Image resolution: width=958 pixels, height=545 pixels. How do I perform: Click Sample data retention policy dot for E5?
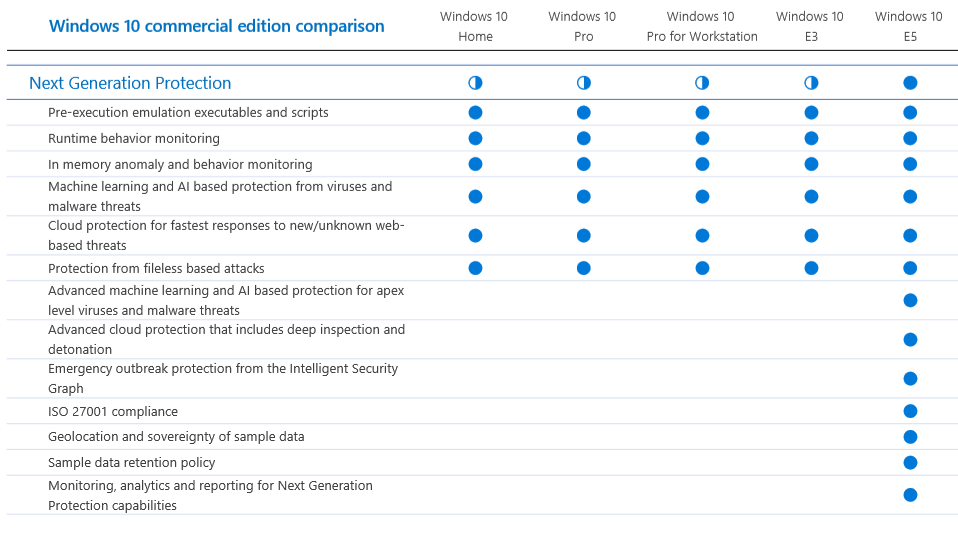(x=910, y=462)
